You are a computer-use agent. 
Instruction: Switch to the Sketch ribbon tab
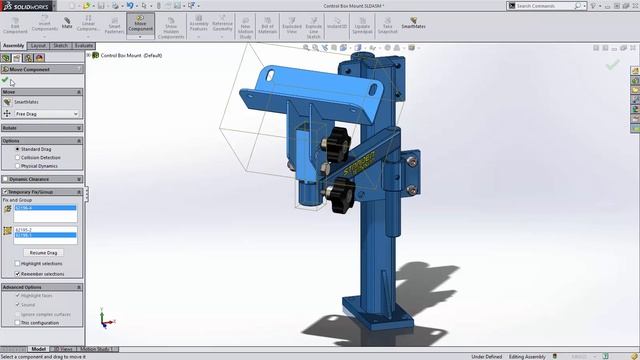[x=60, y=46]
